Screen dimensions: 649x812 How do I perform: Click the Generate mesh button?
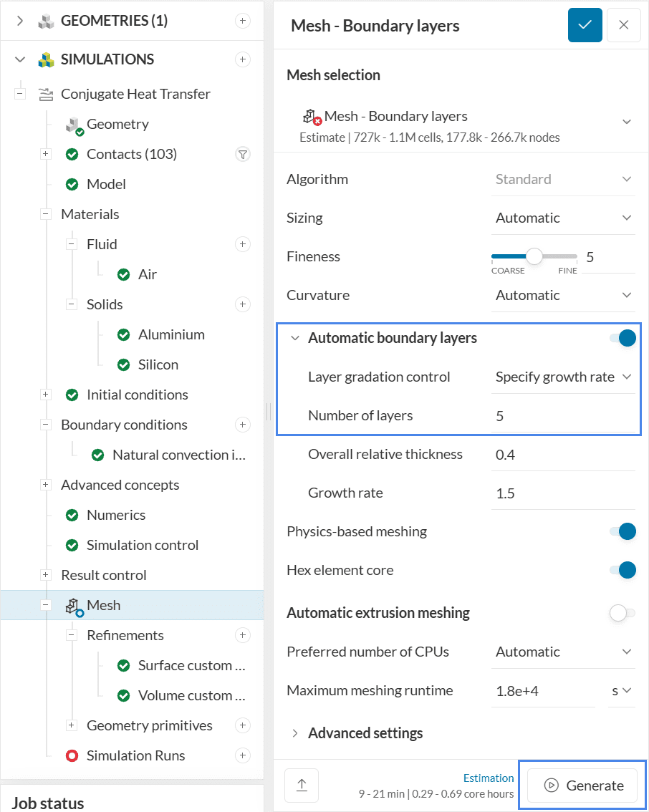[x=582, y=785]
